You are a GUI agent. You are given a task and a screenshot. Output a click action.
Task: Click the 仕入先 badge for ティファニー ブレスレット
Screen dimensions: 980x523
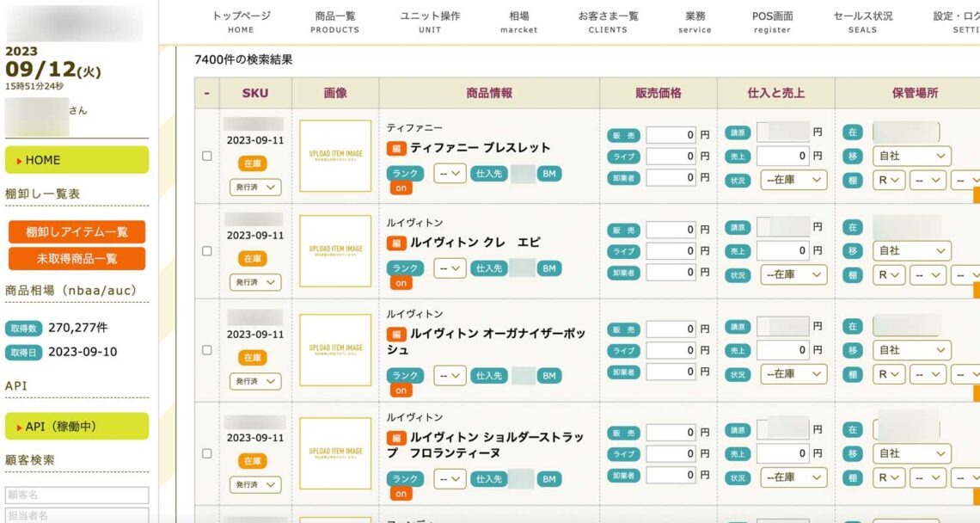[489, 173]
